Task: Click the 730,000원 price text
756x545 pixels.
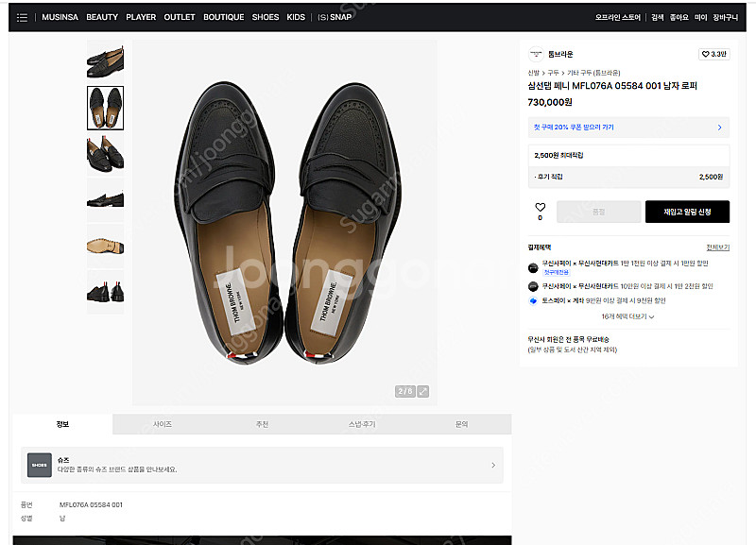Action: 550,102
